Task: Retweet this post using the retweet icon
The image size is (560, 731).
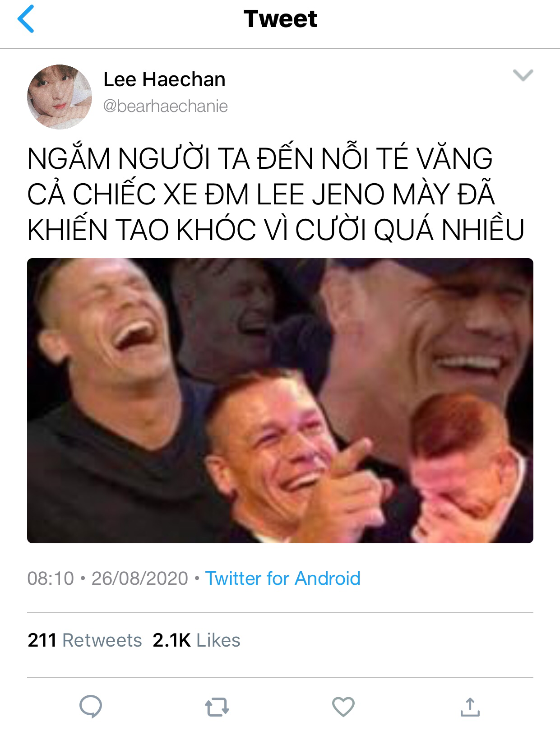Action: (217, 707)
